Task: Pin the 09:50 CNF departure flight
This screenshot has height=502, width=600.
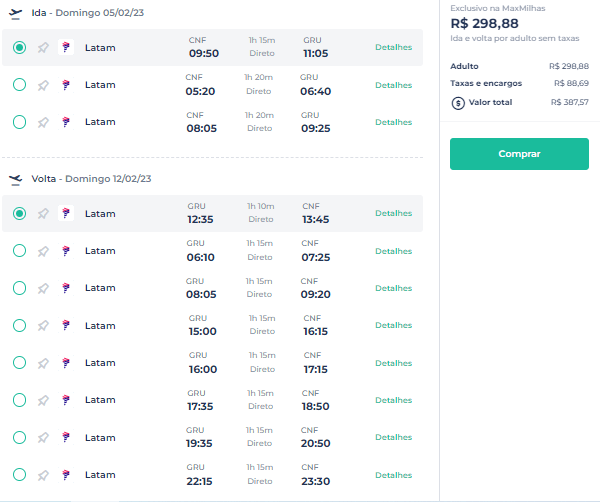Action: pos(43,48)
